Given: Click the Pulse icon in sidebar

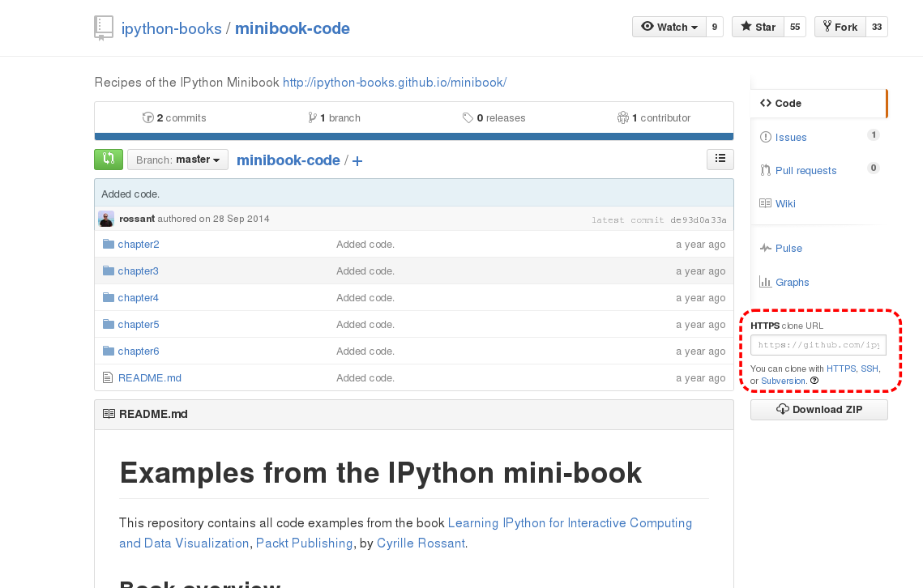Looking at the screenshot, I should pos(765,248).
